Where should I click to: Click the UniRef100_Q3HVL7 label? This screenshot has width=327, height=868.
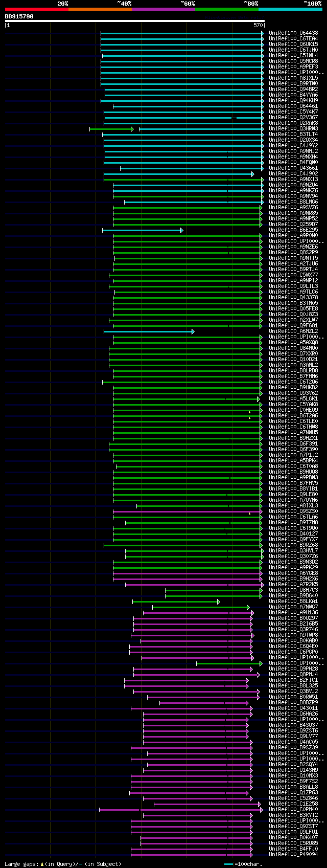tap(293, 550)
